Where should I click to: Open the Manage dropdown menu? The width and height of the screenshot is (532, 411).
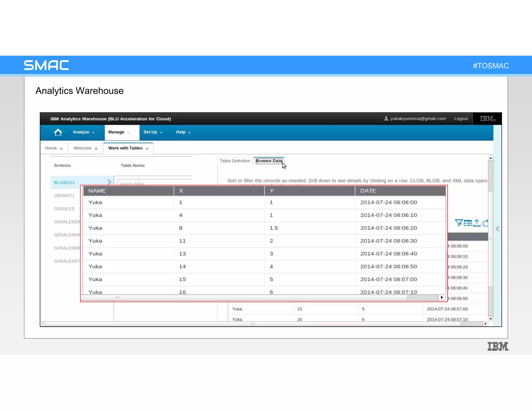click(122, 132)
